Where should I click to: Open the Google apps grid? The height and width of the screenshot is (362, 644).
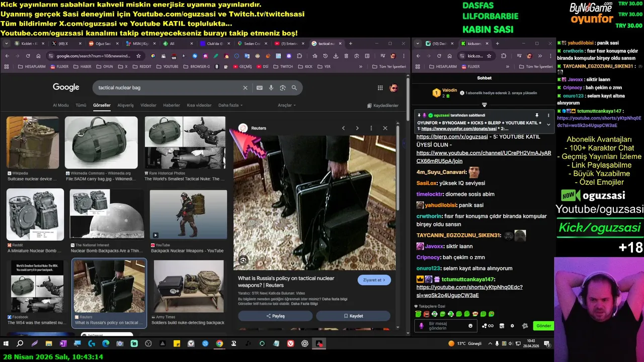tap(380, 87)
